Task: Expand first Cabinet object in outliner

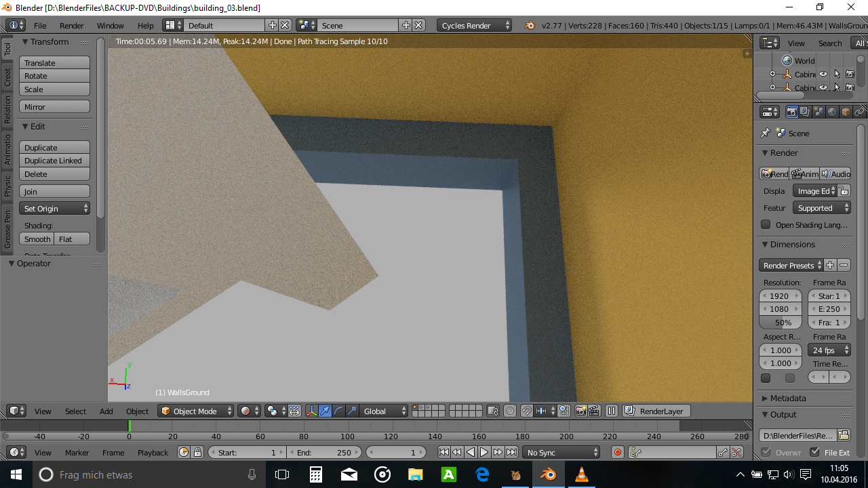Action: (x=772, y=75)
